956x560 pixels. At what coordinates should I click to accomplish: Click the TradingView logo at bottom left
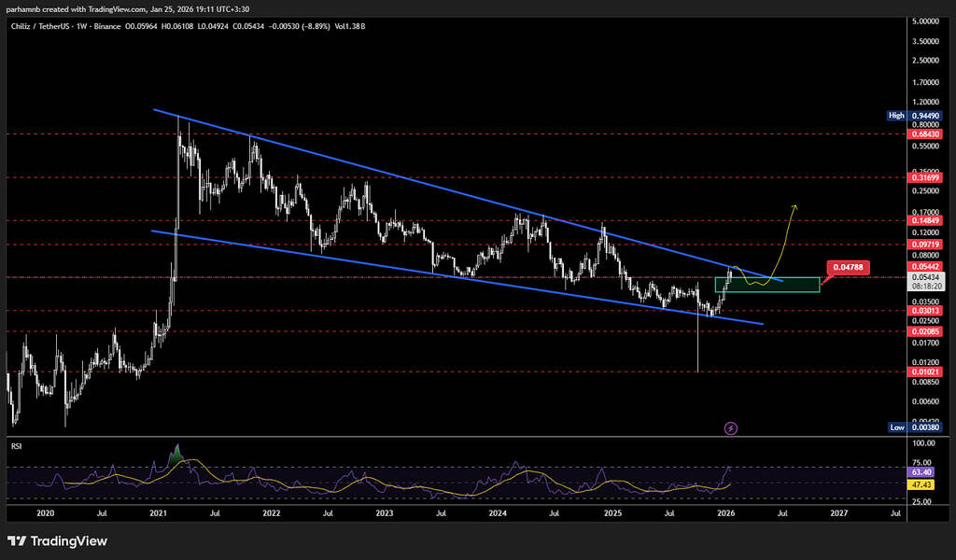[x=57, y=541]
